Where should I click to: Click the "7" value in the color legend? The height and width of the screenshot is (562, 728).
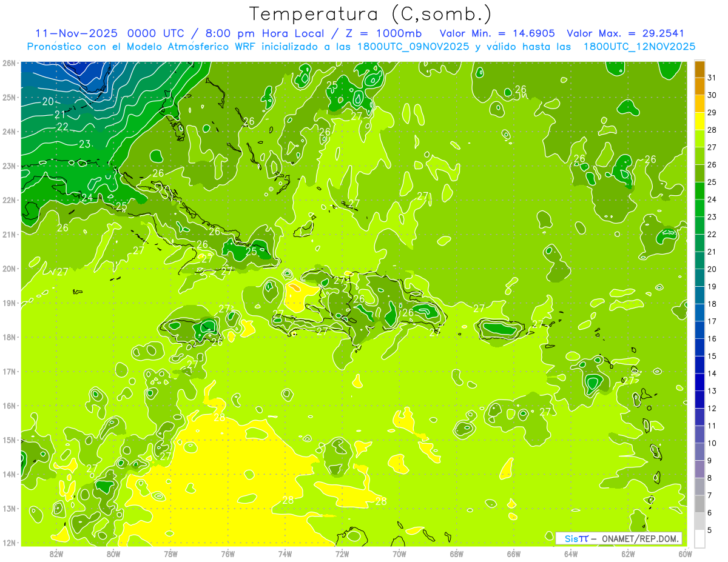pos(710,495)
